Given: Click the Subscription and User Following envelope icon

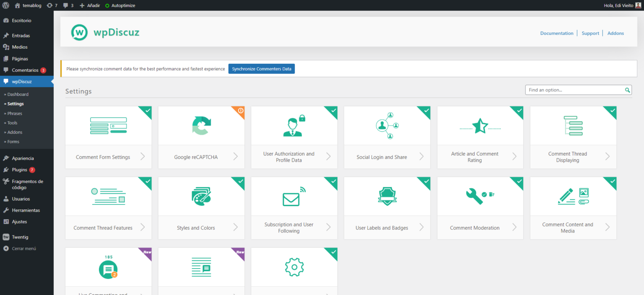Looking at the screenshot, I should [294, 197].
